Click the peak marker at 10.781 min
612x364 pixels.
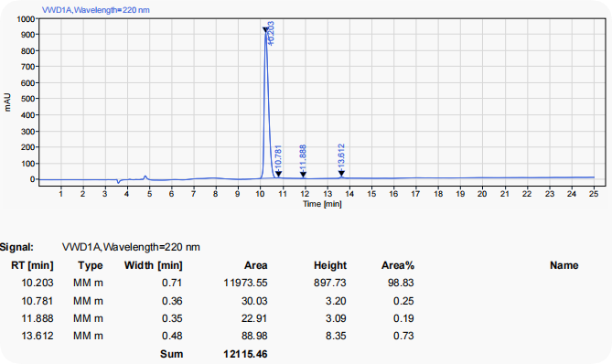(x=278, y=174)
